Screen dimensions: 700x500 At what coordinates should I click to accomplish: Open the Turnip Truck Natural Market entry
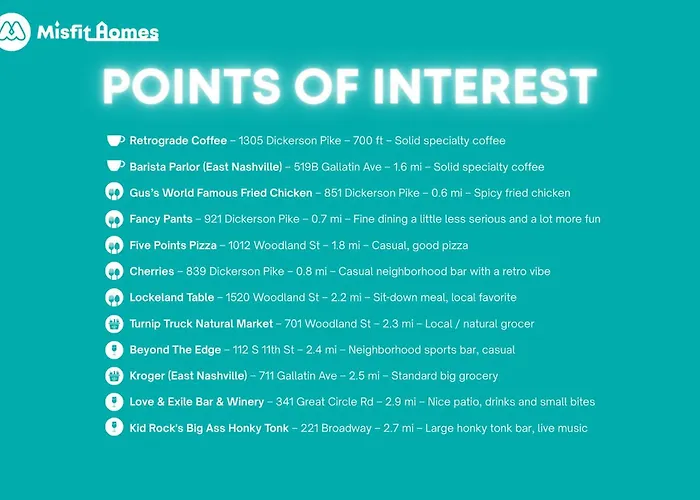point(201,324)
